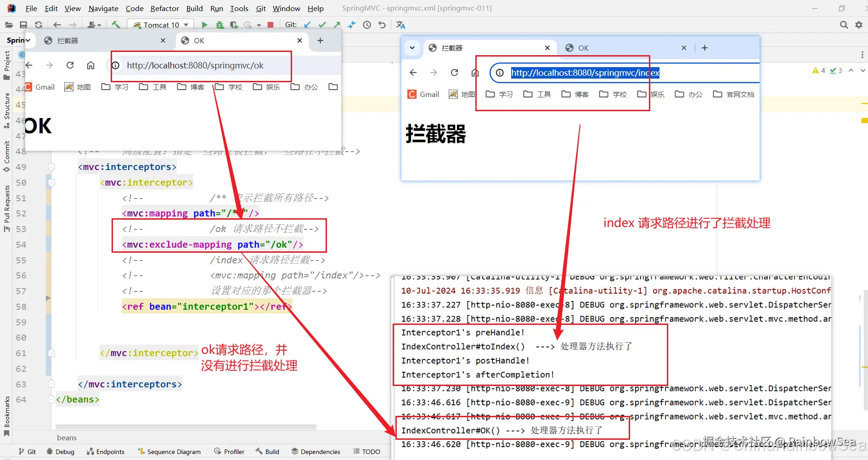Run with Coverage using the shield icon
Screen dimensions: 868x460
(234, 25)
